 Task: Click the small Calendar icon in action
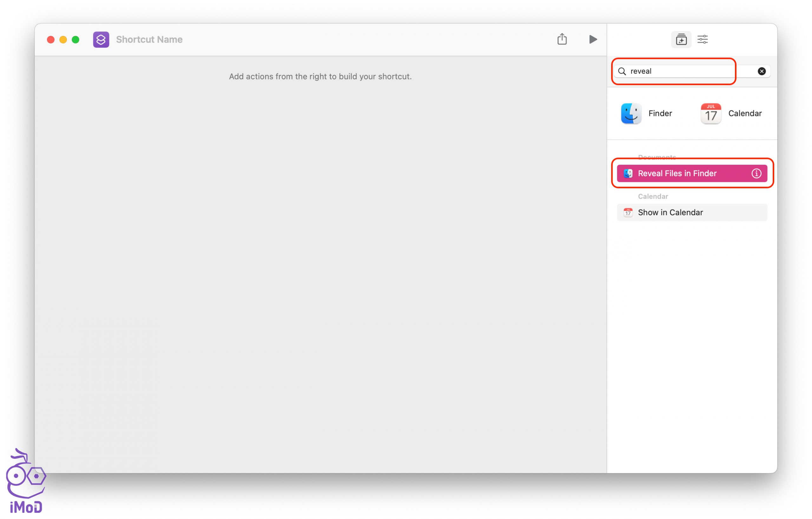click(628, 213)
